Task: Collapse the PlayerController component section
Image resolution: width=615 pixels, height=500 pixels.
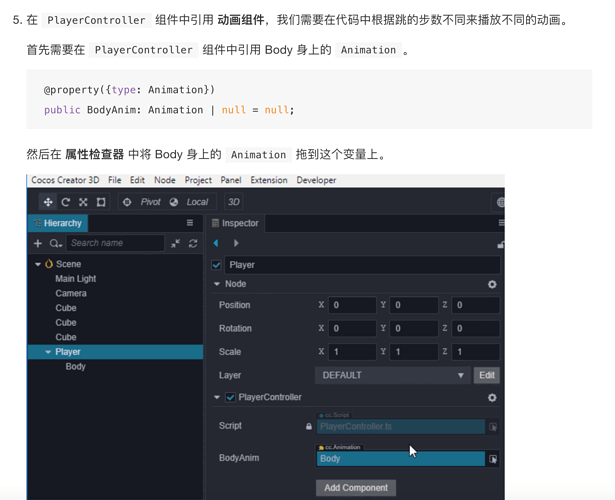Action: tap(217, 397)
